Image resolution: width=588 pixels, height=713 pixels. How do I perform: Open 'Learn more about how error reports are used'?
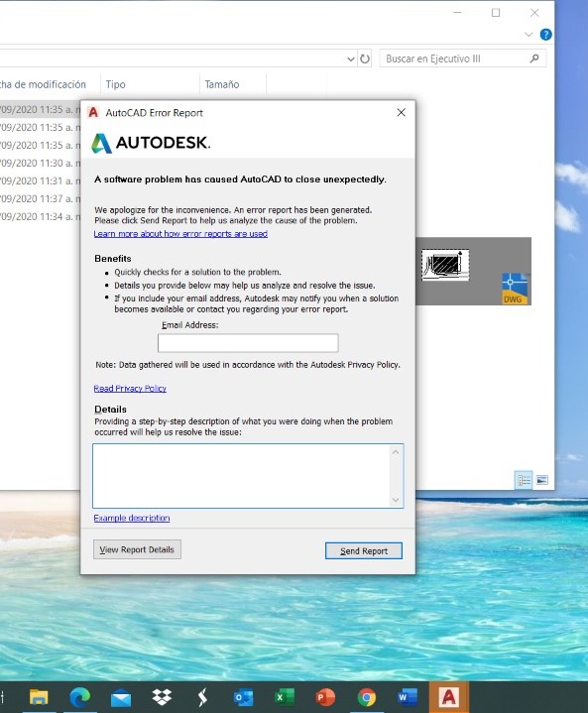click(x=180, y=234)
